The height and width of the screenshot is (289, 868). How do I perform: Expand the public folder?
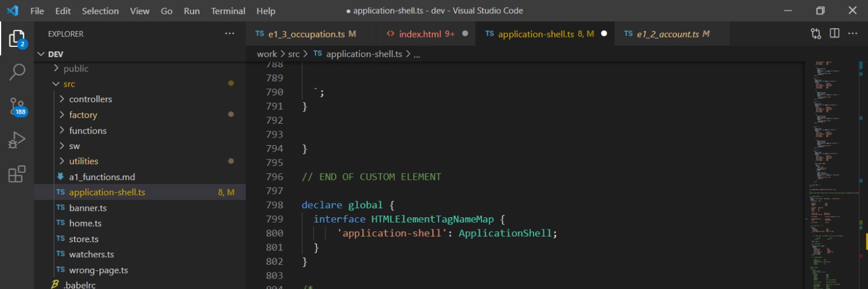56,69
